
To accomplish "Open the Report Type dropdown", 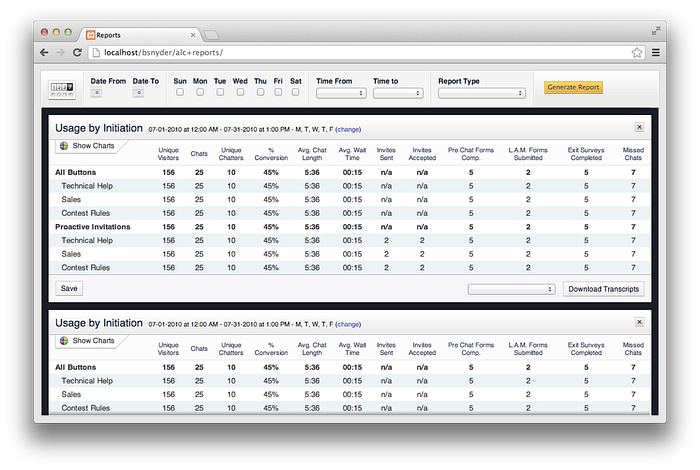I will pyautogui.click(x=481, y=93).
